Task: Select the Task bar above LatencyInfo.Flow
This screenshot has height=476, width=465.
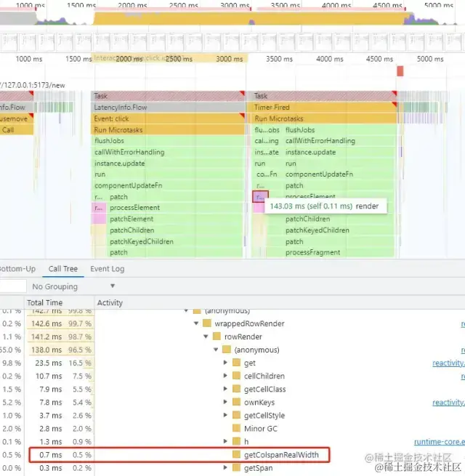Action: 168,96
